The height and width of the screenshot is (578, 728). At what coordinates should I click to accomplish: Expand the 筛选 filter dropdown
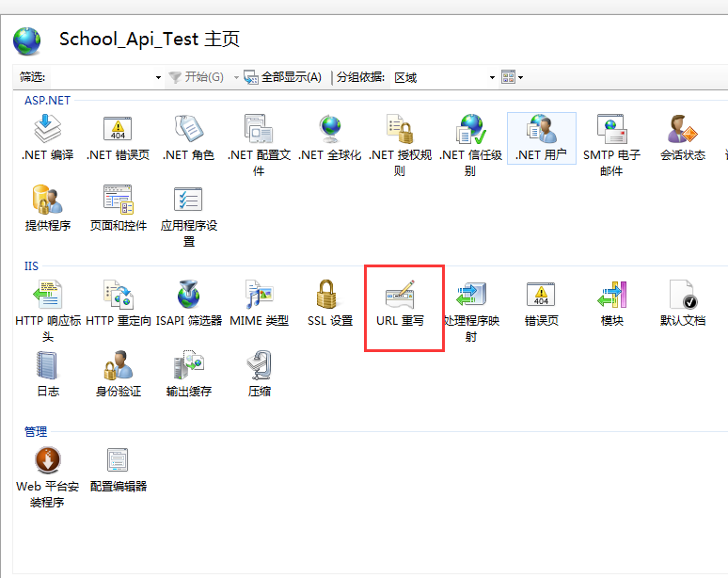pyautogui.click(x=157, y=77)
